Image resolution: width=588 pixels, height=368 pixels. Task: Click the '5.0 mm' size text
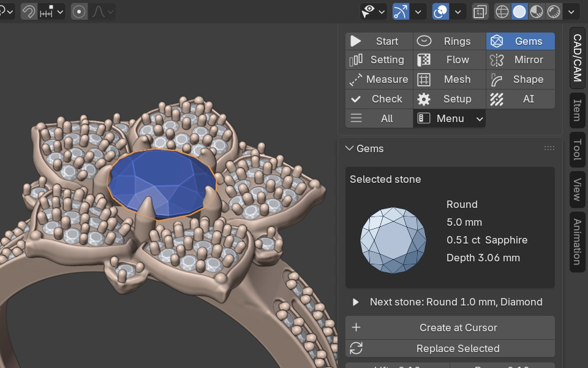(x=464, y=222)
